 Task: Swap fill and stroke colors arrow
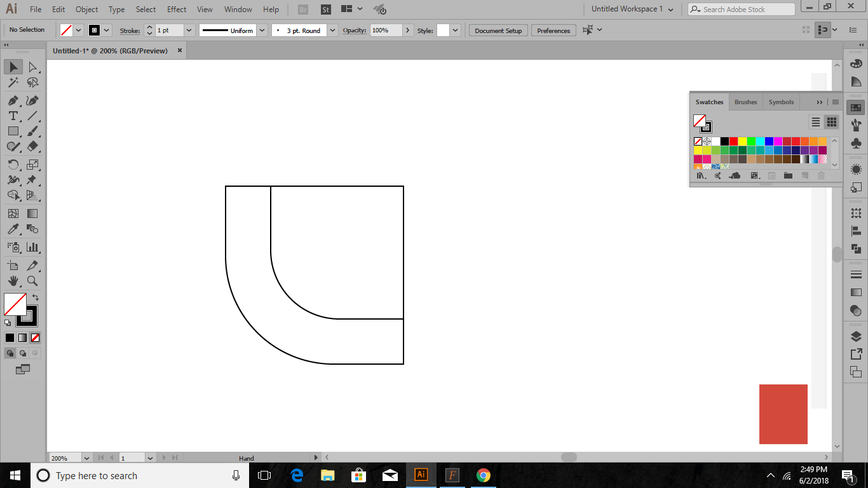[36, 297]
